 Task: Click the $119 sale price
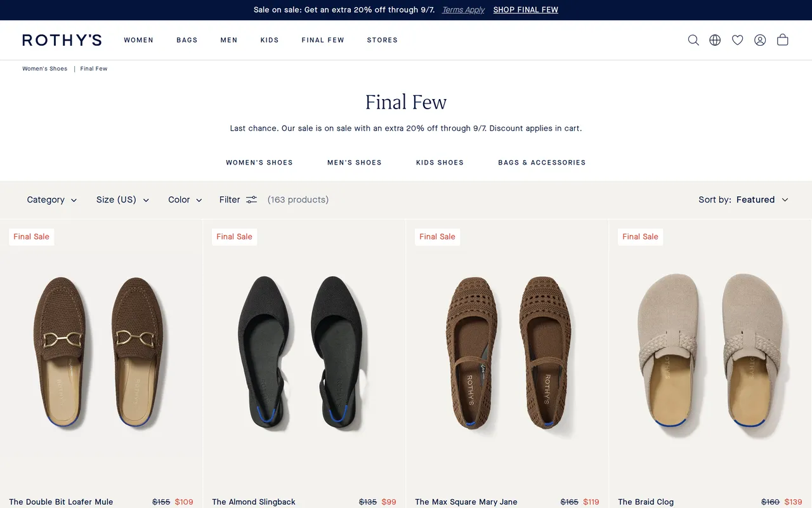[x=591, y=502]
